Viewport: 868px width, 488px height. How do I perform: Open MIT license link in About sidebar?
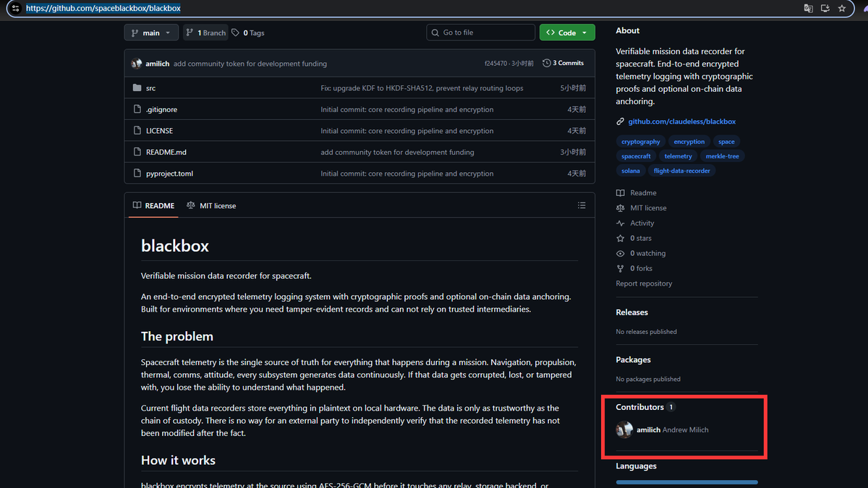(x=642, y=208)
